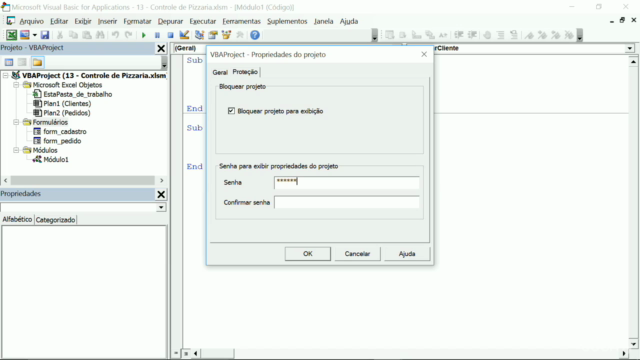Run the macro with the green play icon

click(144, 35)
